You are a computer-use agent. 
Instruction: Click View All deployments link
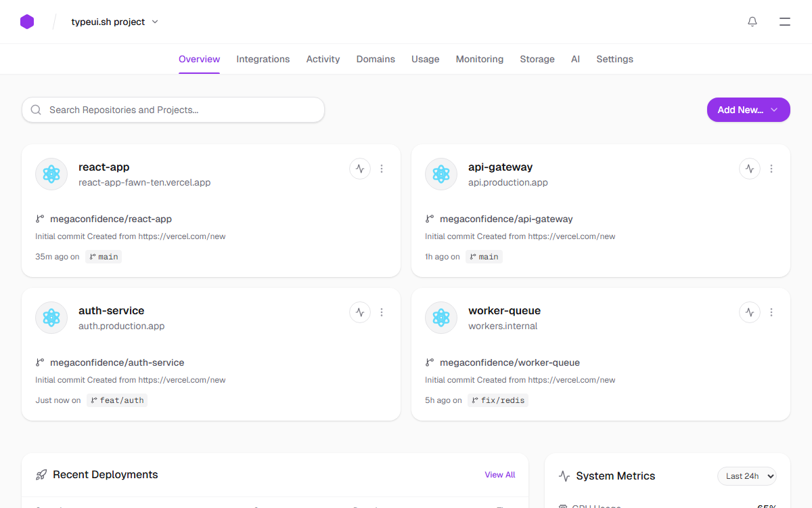click(x=500, y=475)
